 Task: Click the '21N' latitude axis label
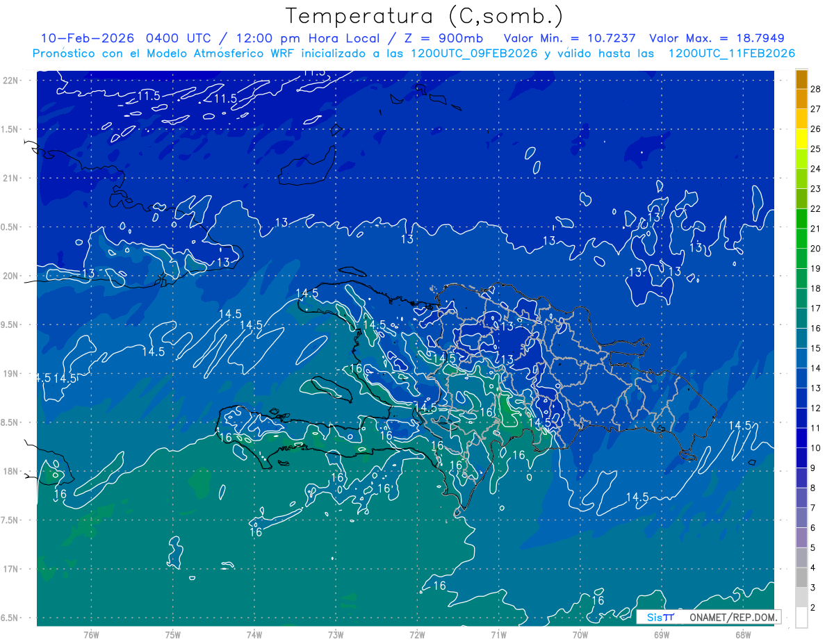click(11, 178)
